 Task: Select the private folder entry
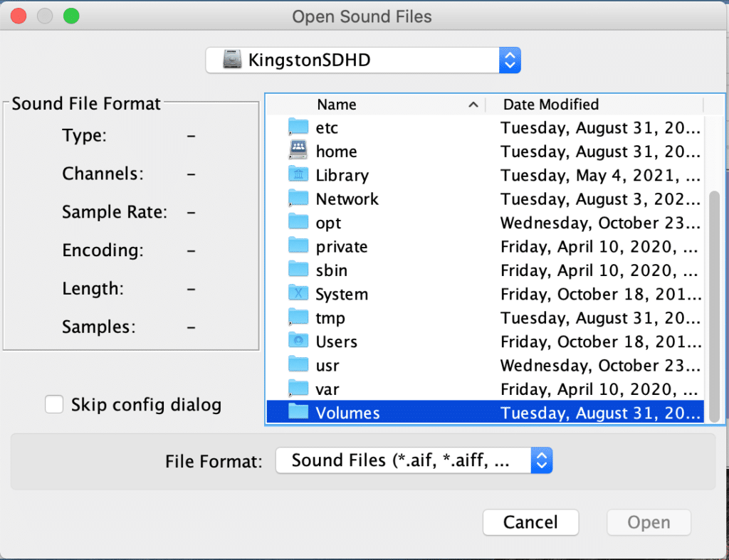(x=342, y=247)
